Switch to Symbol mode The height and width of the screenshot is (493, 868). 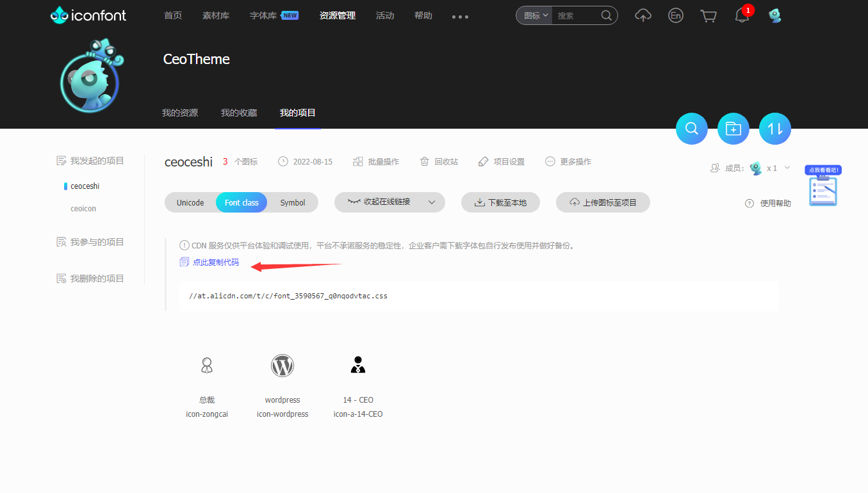coord(293,202)
